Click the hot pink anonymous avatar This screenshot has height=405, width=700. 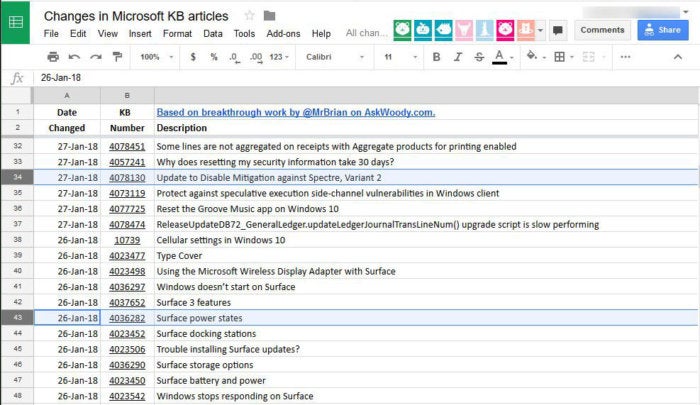(505, 30)
